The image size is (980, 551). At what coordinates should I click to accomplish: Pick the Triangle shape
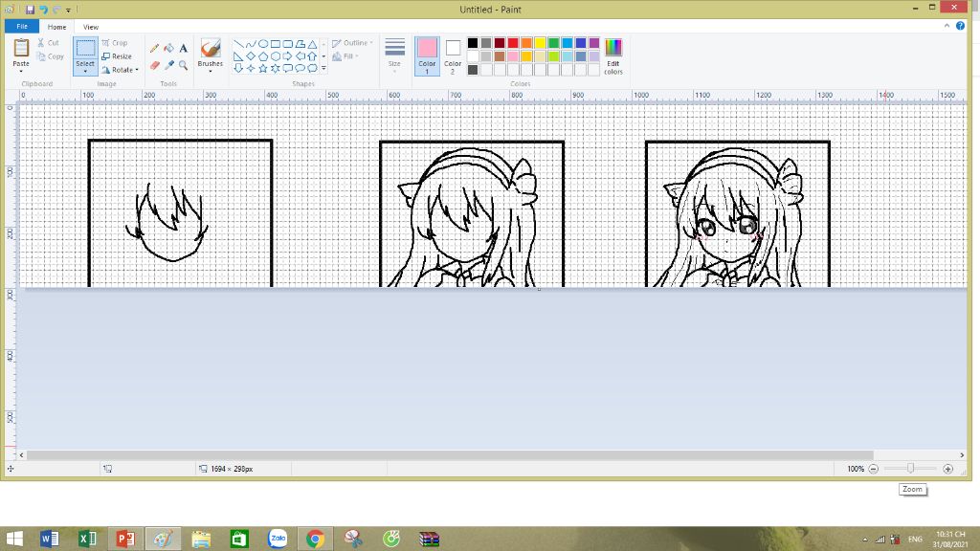312,44
